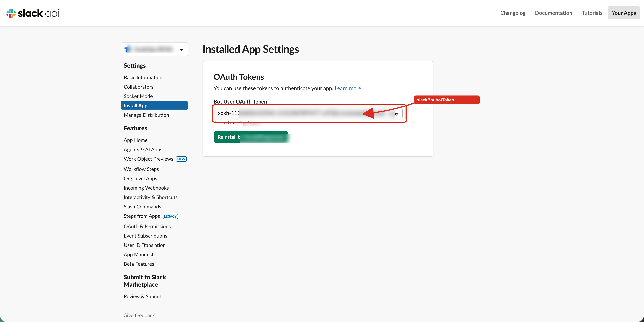Go to User ID Translation
Viewport: 644px width, 322px height.
click(x=145, y=245)
